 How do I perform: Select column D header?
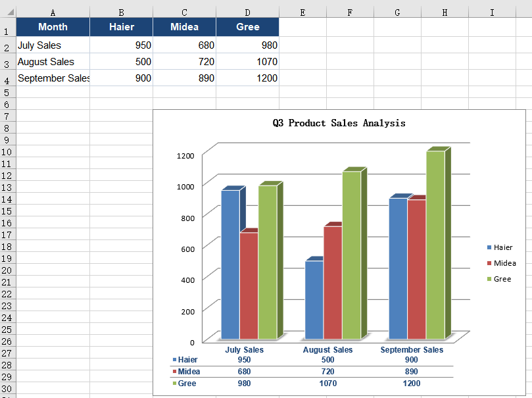pos(247,12)
